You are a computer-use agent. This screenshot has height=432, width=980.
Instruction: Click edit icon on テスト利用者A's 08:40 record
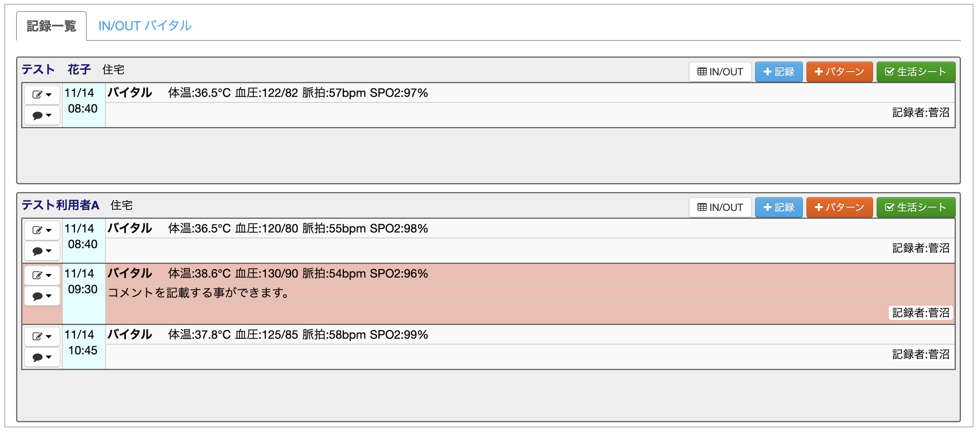42,230
